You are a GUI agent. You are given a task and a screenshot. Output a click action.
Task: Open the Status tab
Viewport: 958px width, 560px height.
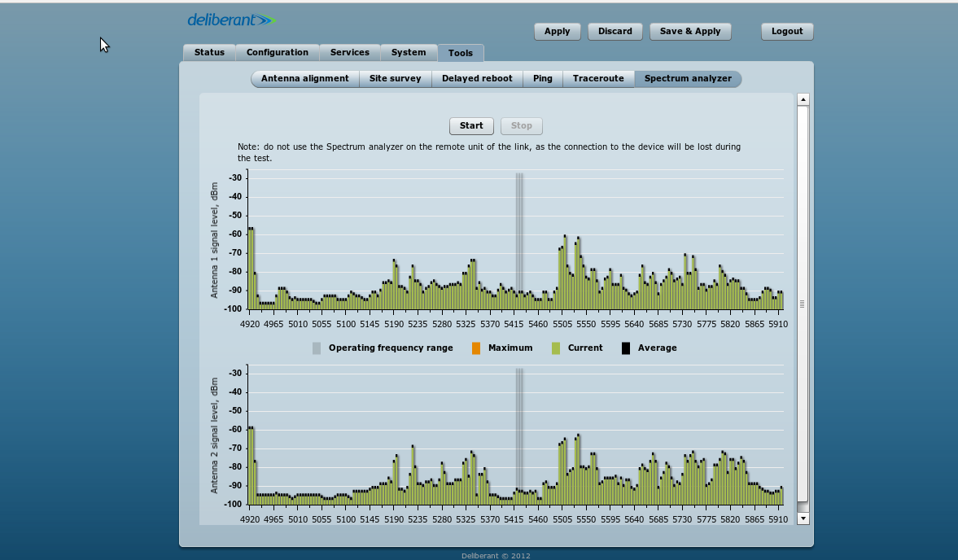[x=209, y=53]
